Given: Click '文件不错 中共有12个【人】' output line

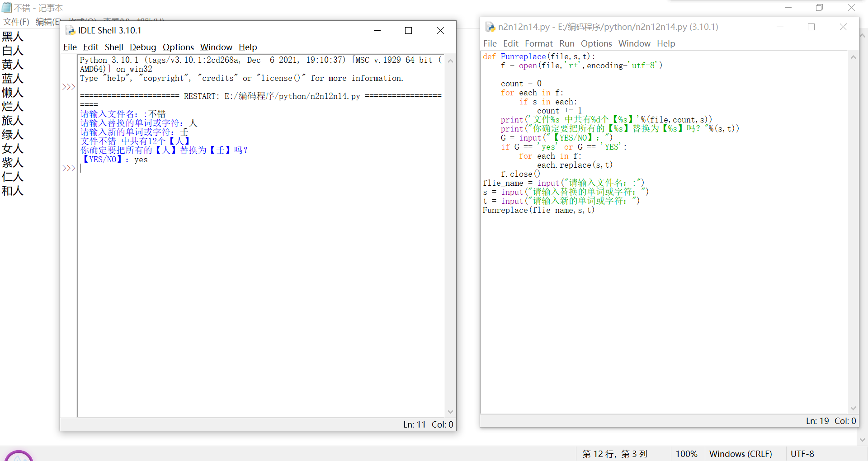Looking at the screenshot, I should pos(135,141).
